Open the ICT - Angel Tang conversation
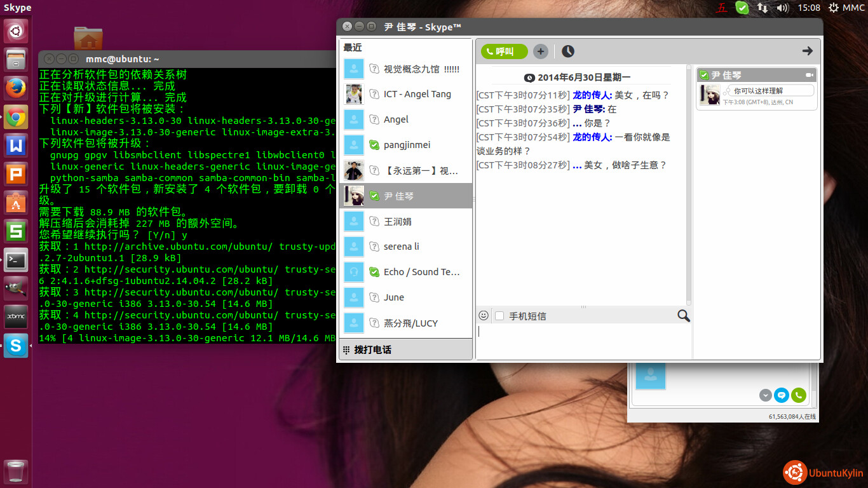868x488 pixels. pos(417,94)
